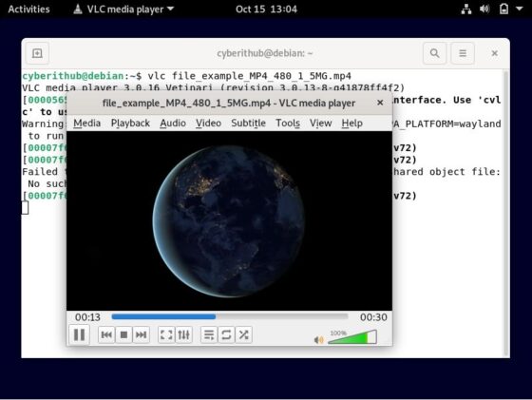The width and height of the screenshot is (532, 400).
Task: Click elapsed time 00:13 label
Action: tap(87, 317)
